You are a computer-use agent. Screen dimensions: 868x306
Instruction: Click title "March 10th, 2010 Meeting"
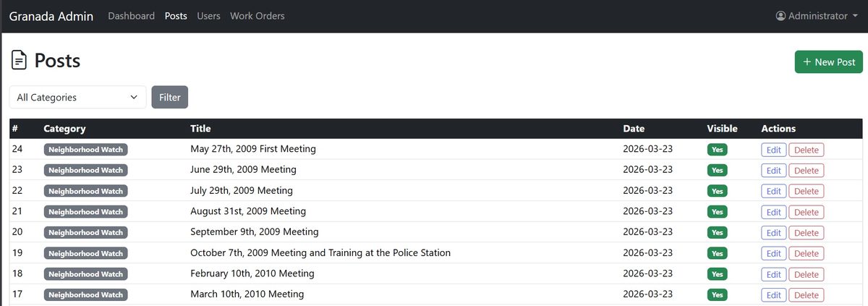[247, 294]
